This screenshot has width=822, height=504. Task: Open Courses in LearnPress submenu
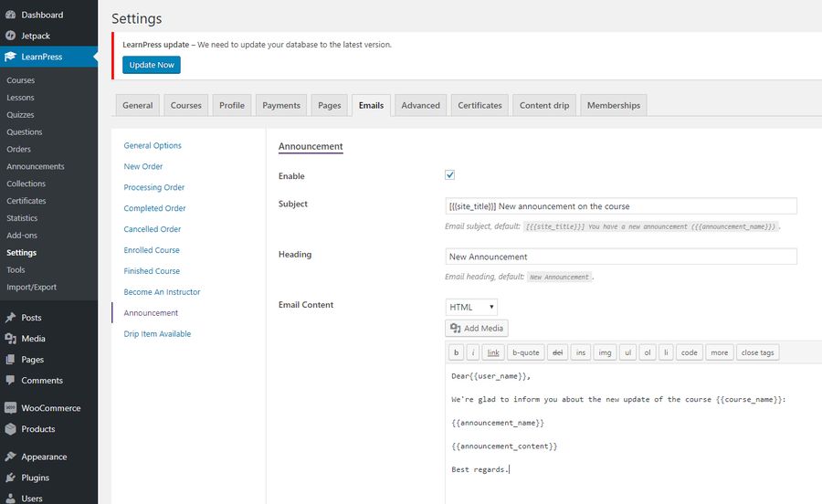point(20,80)
